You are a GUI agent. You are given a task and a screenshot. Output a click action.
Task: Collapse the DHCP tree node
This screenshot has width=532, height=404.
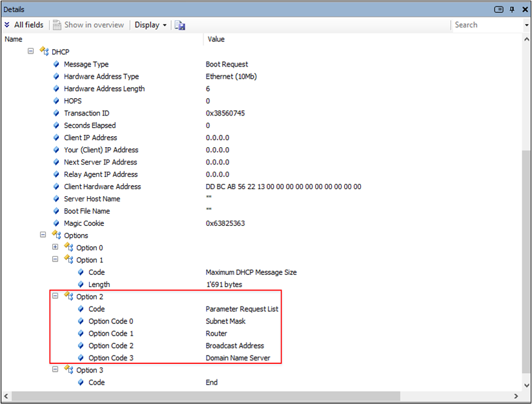pos(30,52)
